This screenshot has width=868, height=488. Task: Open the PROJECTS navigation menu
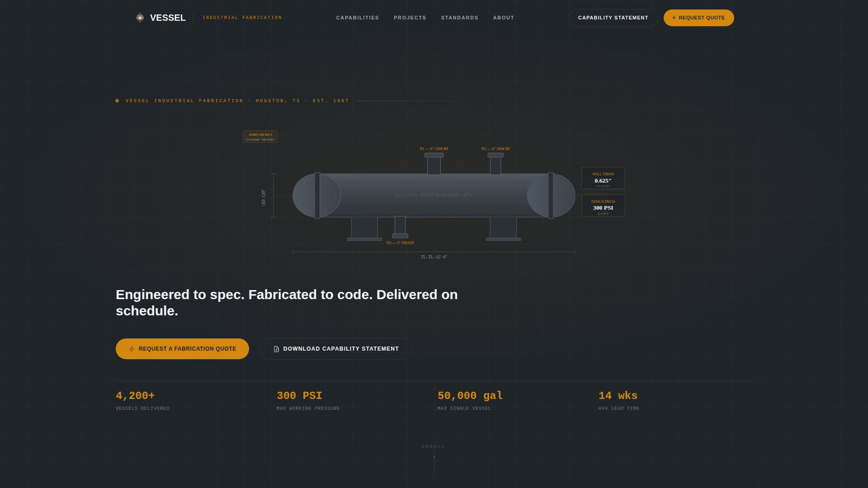pyautogui.click(x=410, y=18)
